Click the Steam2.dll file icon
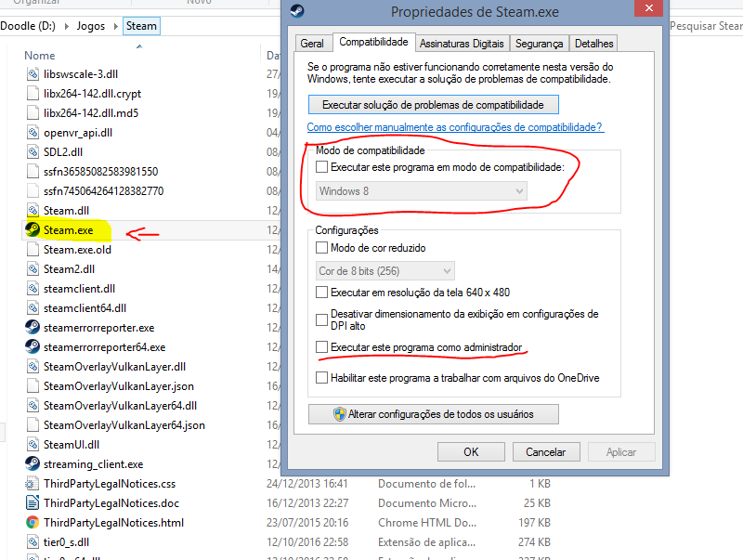The image size is (743, 560). [x=33, y=269]
